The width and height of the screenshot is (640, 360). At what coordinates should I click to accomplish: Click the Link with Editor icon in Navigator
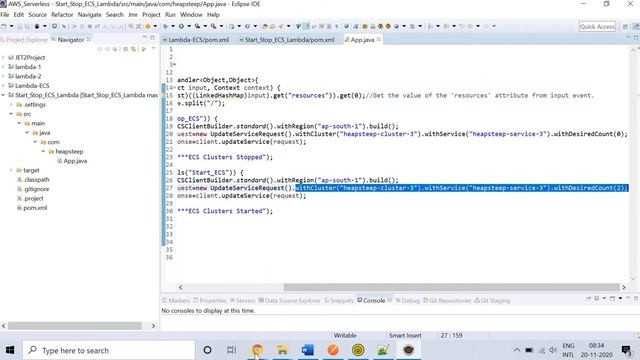tap(133, 49)
